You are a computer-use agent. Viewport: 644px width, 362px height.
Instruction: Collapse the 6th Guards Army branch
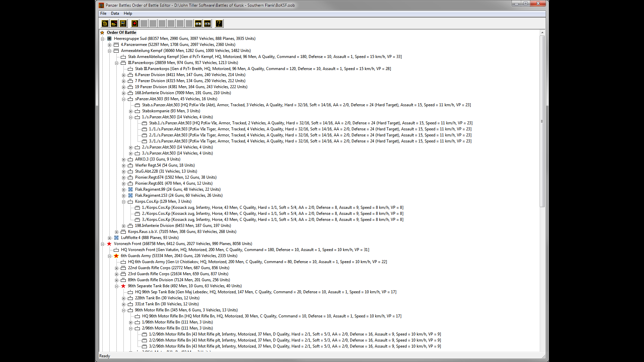110,256
